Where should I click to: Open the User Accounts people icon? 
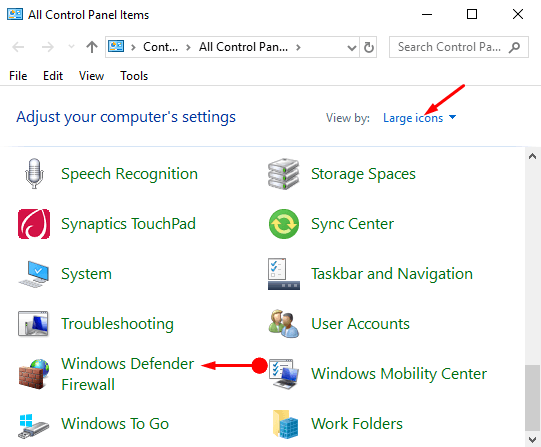[284, 324]
